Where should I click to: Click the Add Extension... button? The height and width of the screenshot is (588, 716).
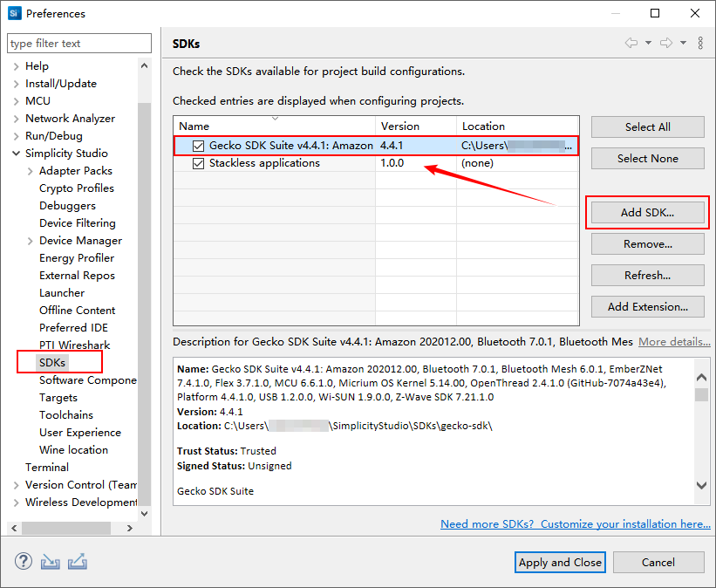coord(647,306)
